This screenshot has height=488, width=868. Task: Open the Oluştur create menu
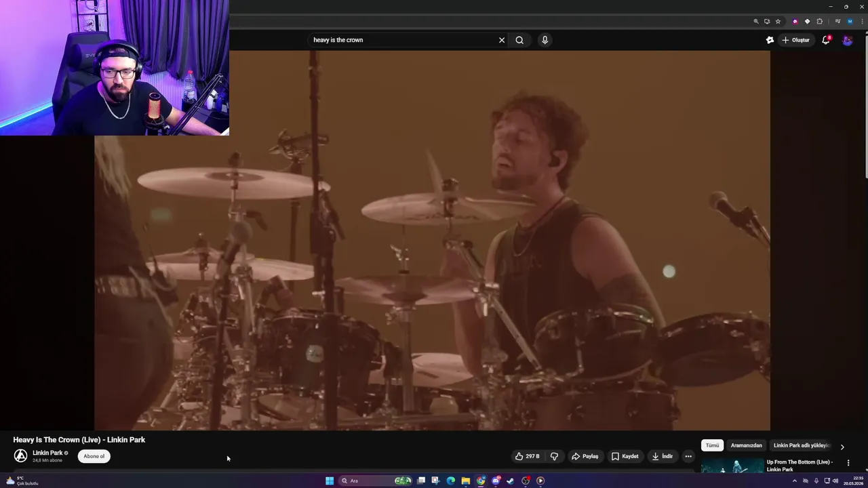[796, 40]
